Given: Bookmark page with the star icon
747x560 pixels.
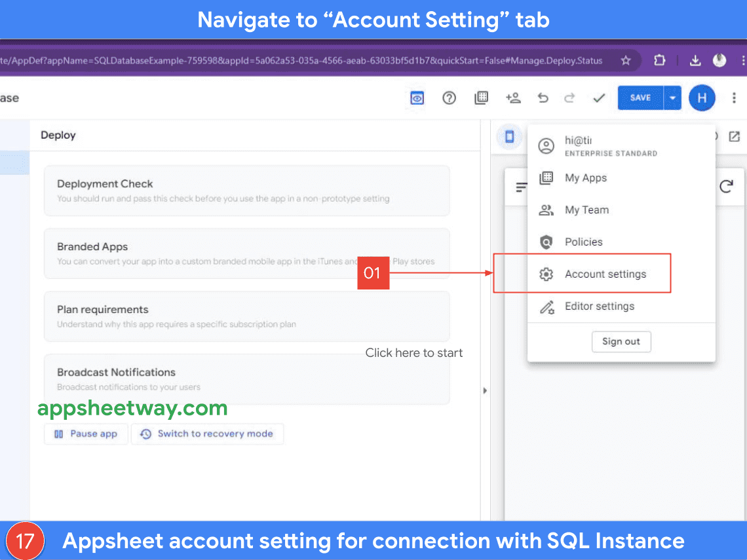Looking at the screenshot, I should tap(626, 61).
